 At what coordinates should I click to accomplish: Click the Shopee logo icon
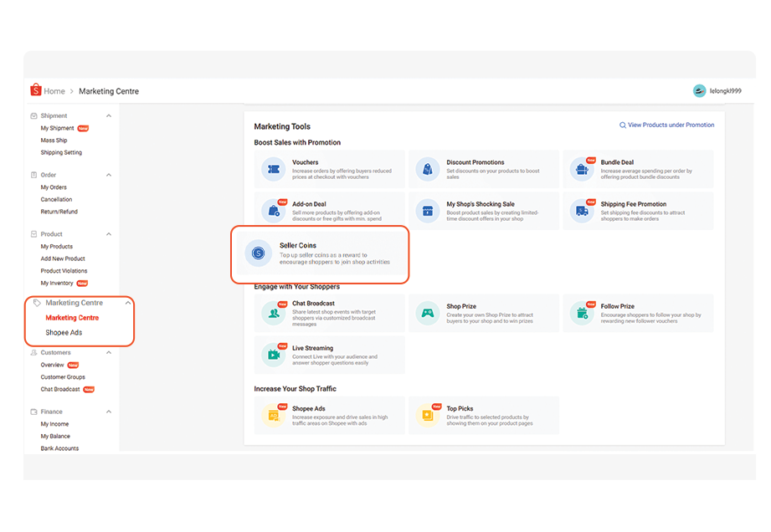[35, 90]
